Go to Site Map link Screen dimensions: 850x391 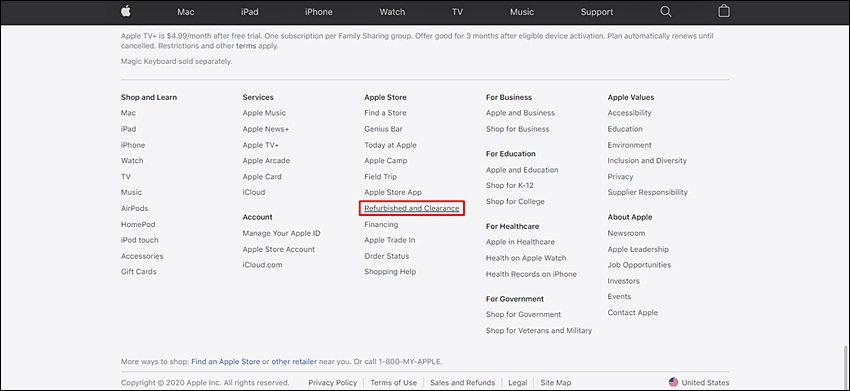tap(556, 383)
